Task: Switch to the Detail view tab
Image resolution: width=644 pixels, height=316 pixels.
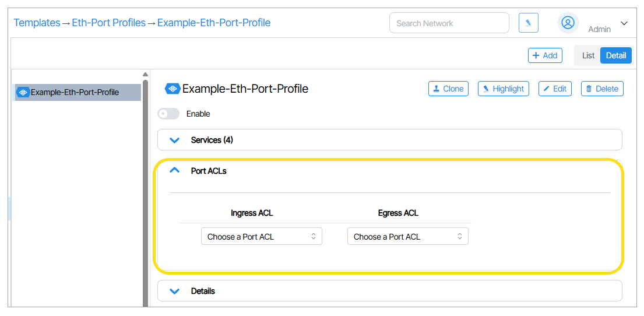Action: 616,55
